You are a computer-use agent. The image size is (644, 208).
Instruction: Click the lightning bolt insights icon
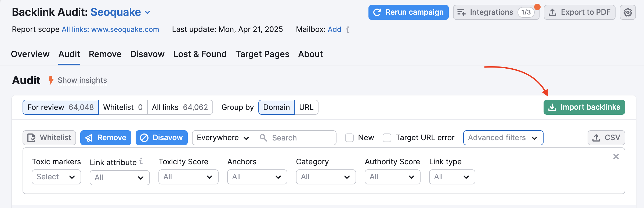[51, 80]
